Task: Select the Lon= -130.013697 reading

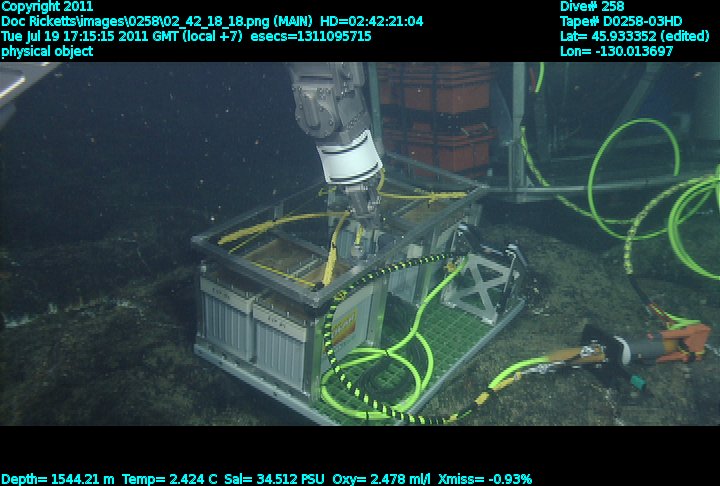Action: (617, 51)
